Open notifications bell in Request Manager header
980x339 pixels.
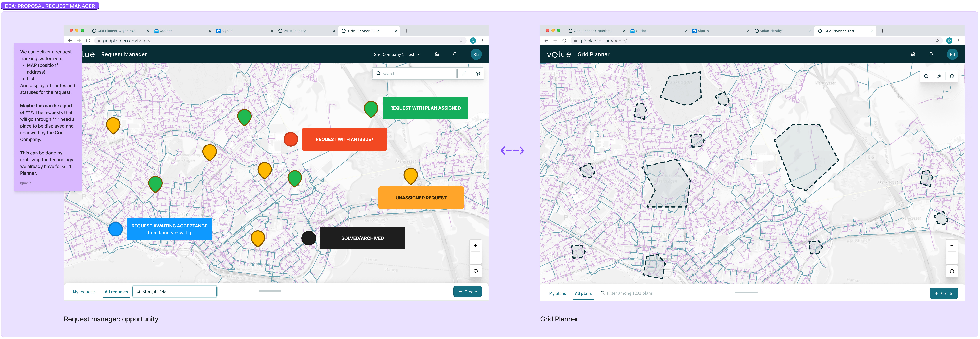(x=455, y=54)
